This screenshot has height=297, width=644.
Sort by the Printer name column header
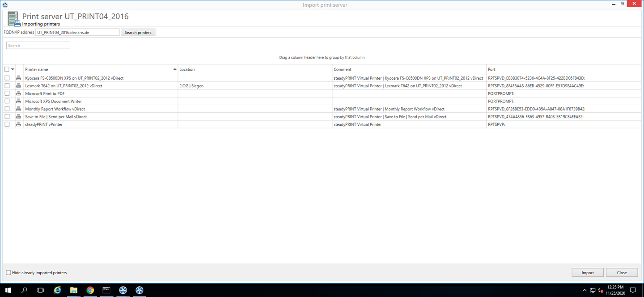[x=101, y=69]
